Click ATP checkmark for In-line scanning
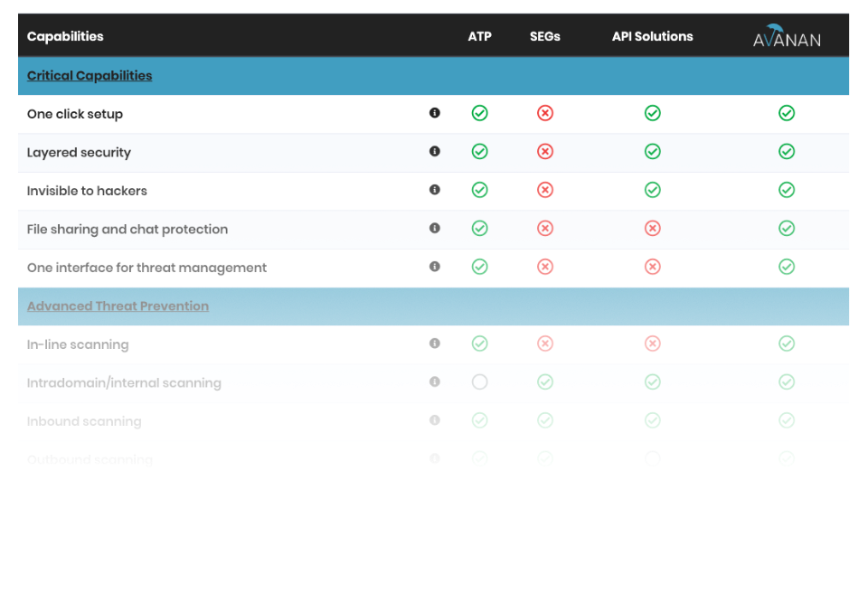Screen dimensions: 868x603 pos(479,344)
